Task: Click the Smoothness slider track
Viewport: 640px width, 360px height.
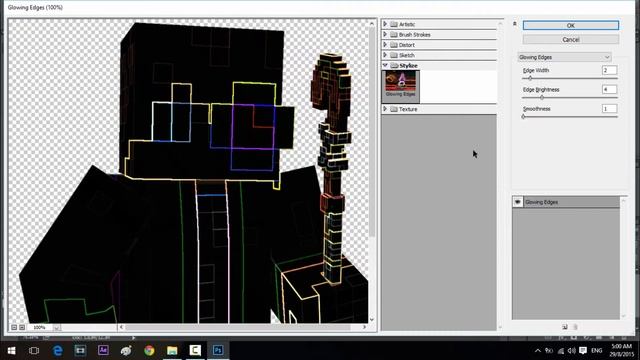Action: coord(570,116)
